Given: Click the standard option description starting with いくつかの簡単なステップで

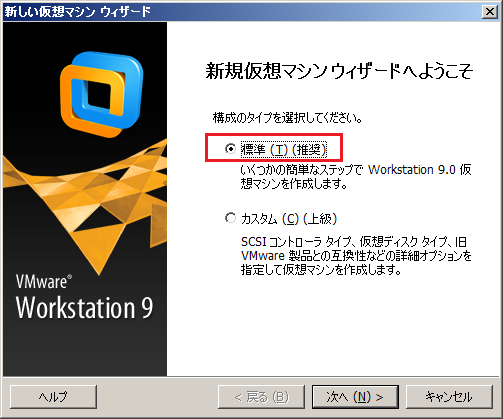Looking at the screenshot, I should point(356,177).
